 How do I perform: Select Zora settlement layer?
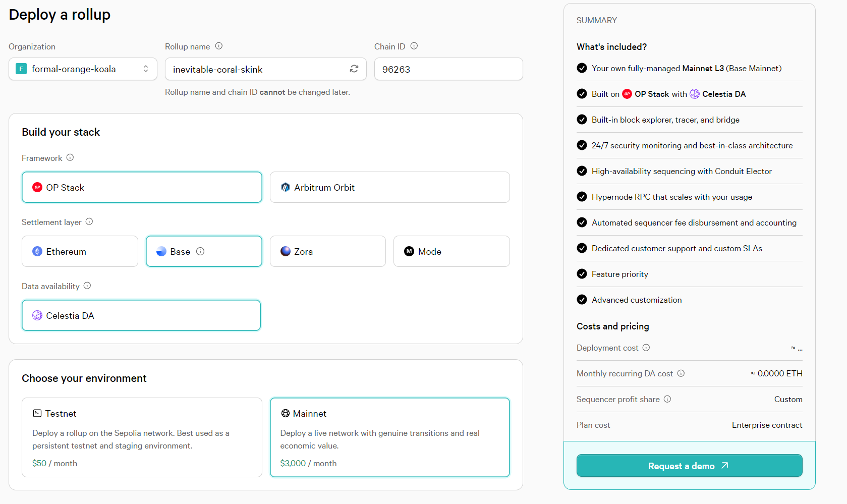tap(327, 251)
